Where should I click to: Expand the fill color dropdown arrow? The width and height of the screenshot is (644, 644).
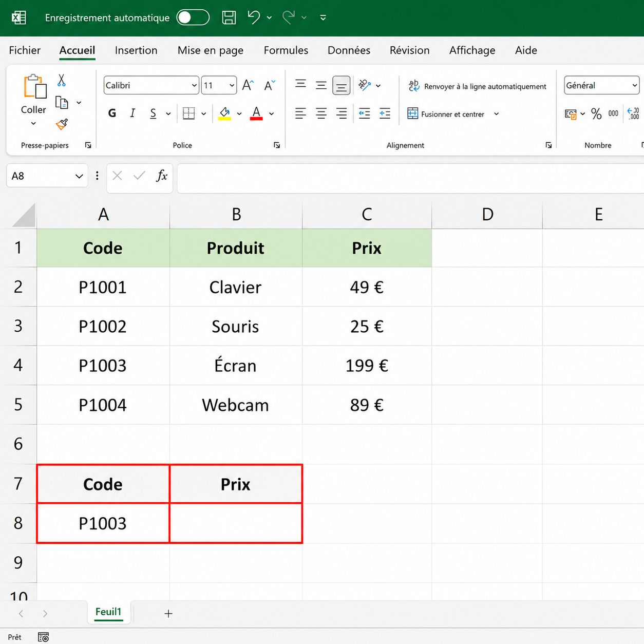coord(239,114)
